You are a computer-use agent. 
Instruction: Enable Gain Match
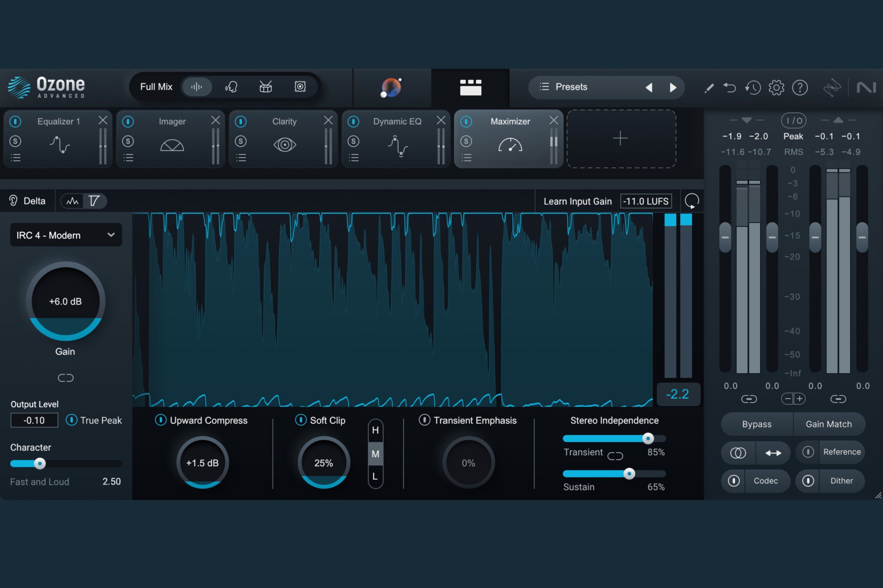[x=829, y=424]
